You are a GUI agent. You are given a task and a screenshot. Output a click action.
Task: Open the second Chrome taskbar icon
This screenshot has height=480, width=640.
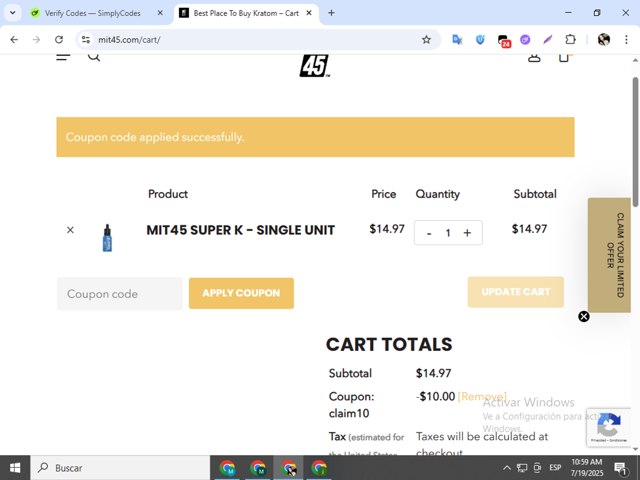(258, 468)
